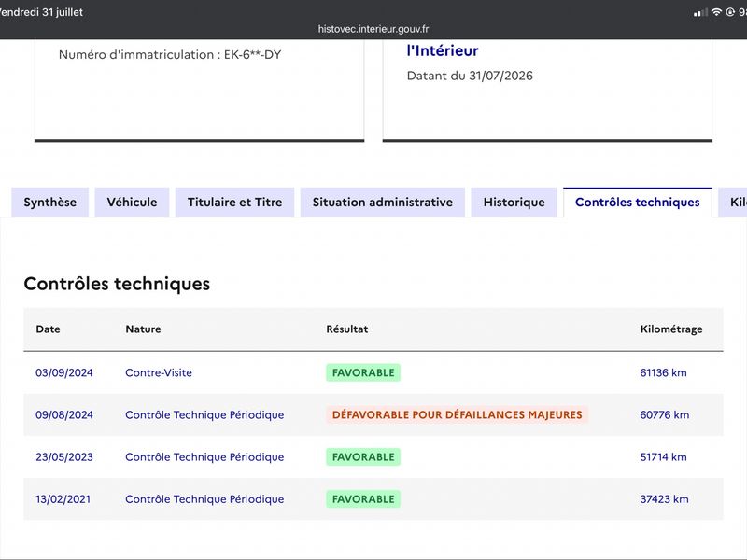Image resolution: width=747 pixels, height=560 pixels.
Task: Tap the Wi-Fi status icon
Action: tap(716, 12)
